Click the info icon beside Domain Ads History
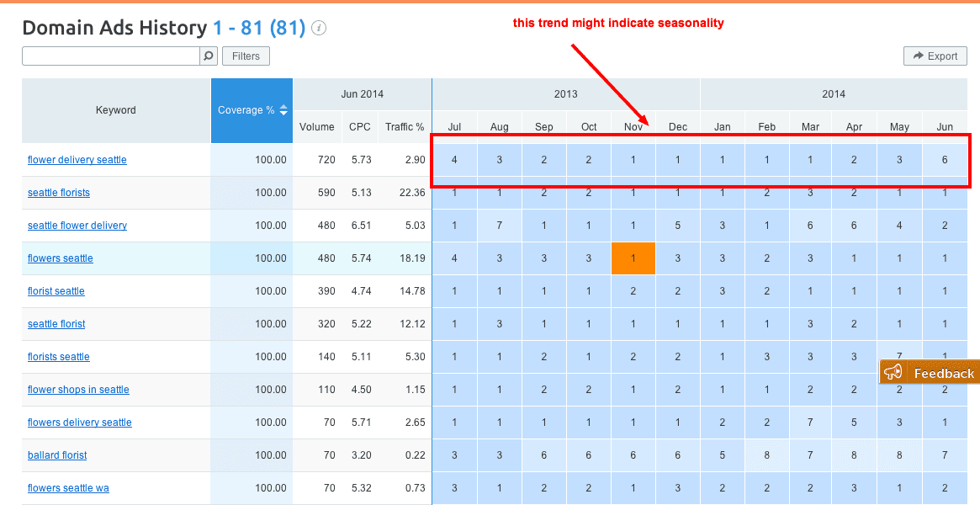Image resolution: width=980 pixels, height=505 pixels. tap(319, 28)
